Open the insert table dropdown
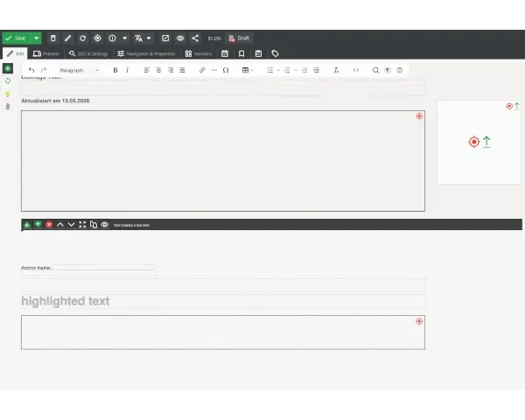The height and width of the screenshot is (420, 525). [x=248, y=70]
